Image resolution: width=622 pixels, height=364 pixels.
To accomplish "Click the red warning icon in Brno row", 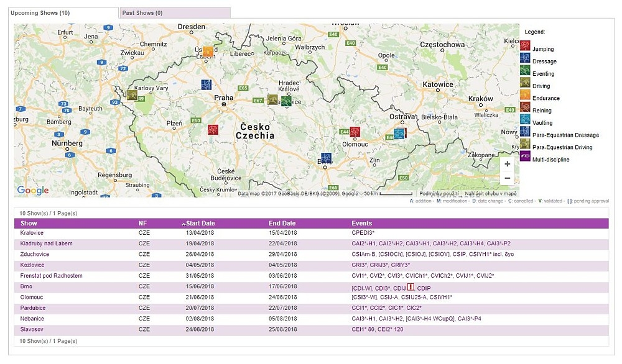I will [x=411, y=287].
